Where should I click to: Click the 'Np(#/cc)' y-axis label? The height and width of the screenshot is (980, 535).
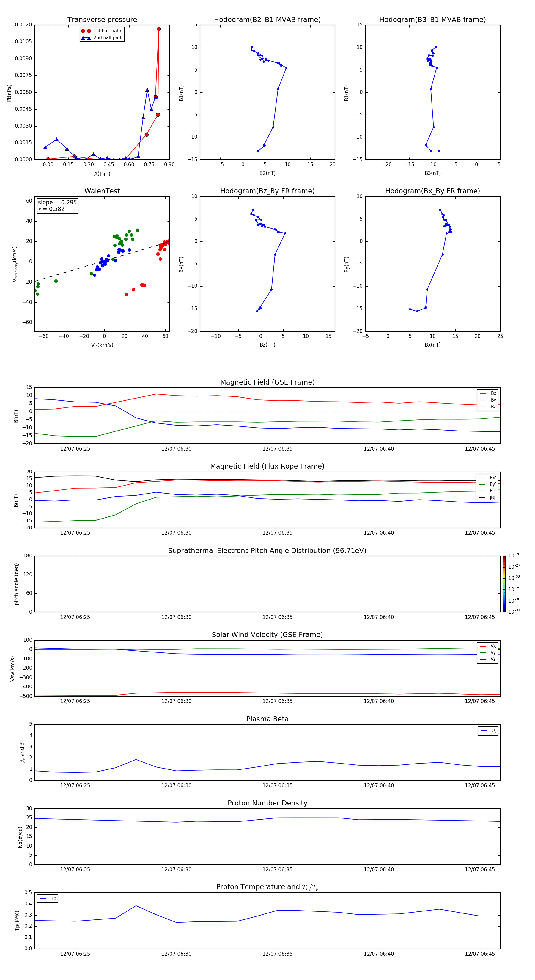[x=20, y=837]
